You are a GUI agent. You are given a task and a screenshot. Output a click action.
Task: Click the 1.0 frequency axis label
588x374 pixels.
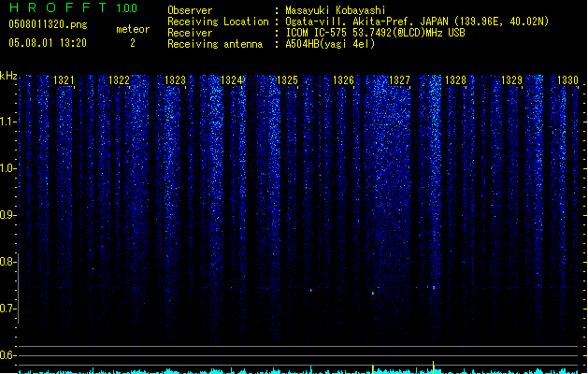(7, 168)
